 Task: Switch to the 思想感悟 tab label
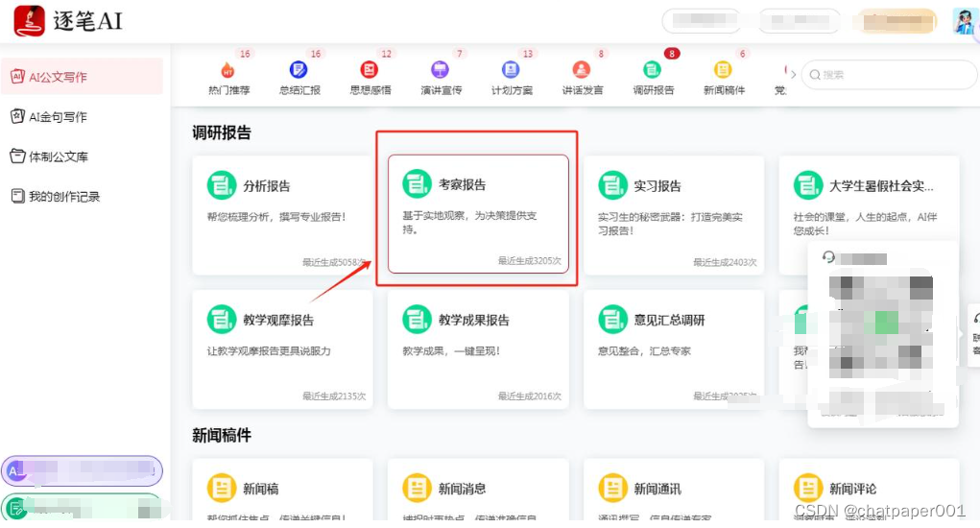(370, 90)
